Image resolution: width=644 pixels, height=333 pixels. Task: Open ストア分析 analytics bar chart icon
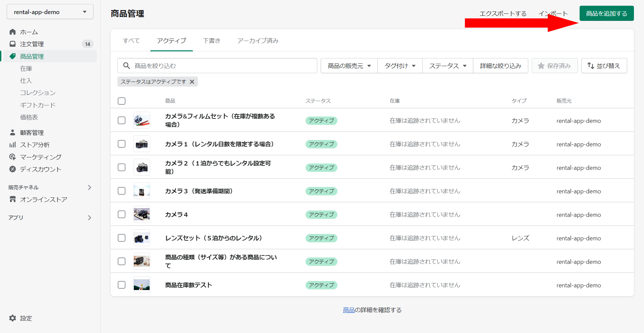[x=13, y=145]
